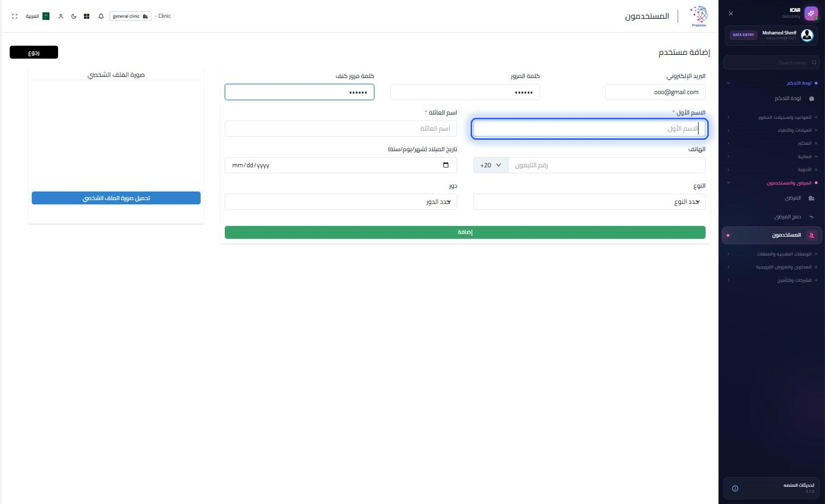Click the ICAR purple logo icon
This screenshot has height=504, width=825.
point(811,13)
